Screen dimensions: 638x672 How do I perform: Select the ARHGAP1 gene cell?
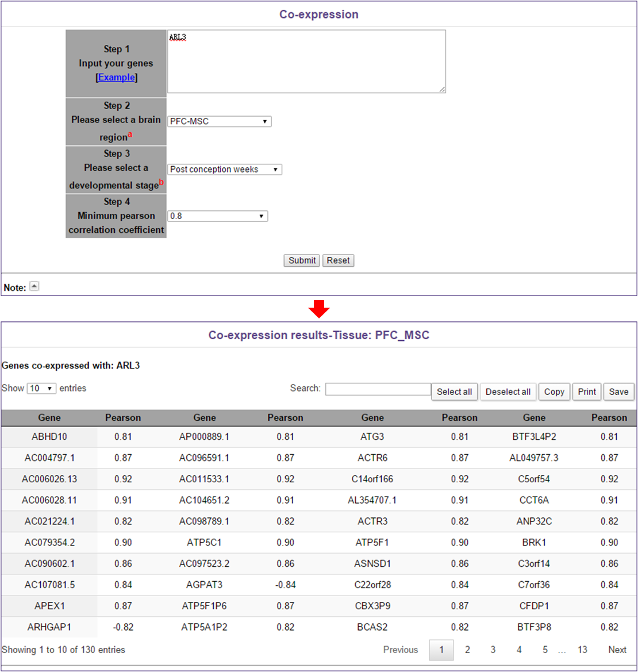(x=49, y=627)
